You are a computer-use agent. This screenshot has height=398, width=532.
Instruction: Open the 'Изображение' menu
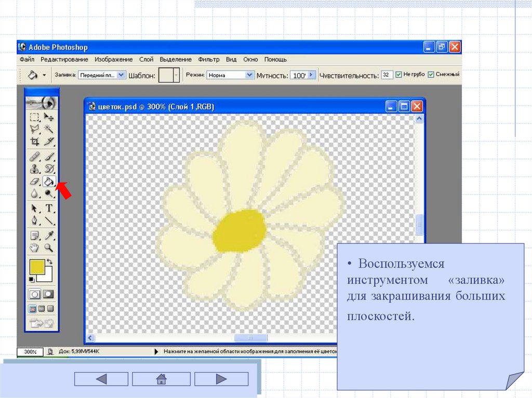(x=113, y=60)
